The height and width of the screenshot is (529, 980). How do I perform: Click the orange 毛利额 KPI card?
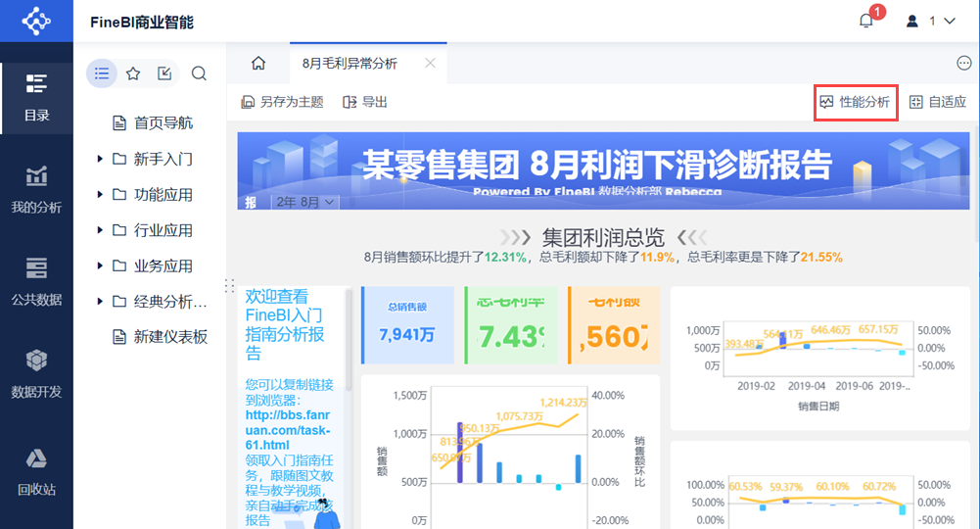pos(614,325)
